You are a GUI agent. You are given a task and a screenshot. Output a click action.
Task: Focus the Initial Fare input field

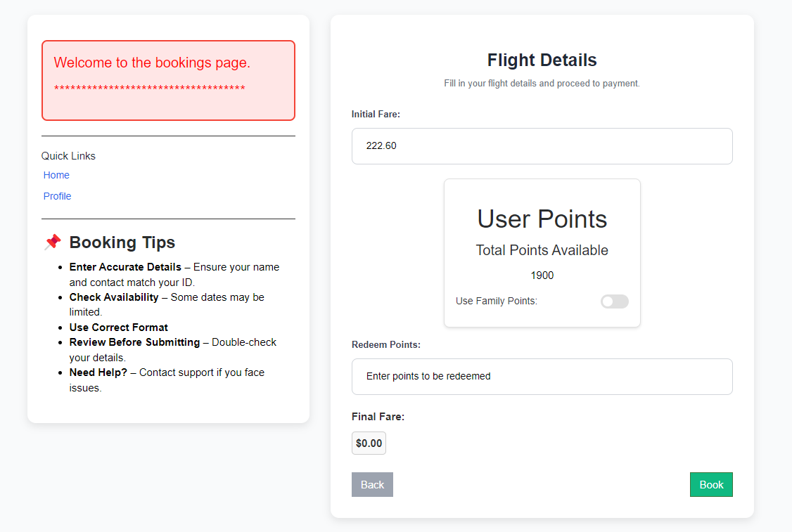click(542, 146)
